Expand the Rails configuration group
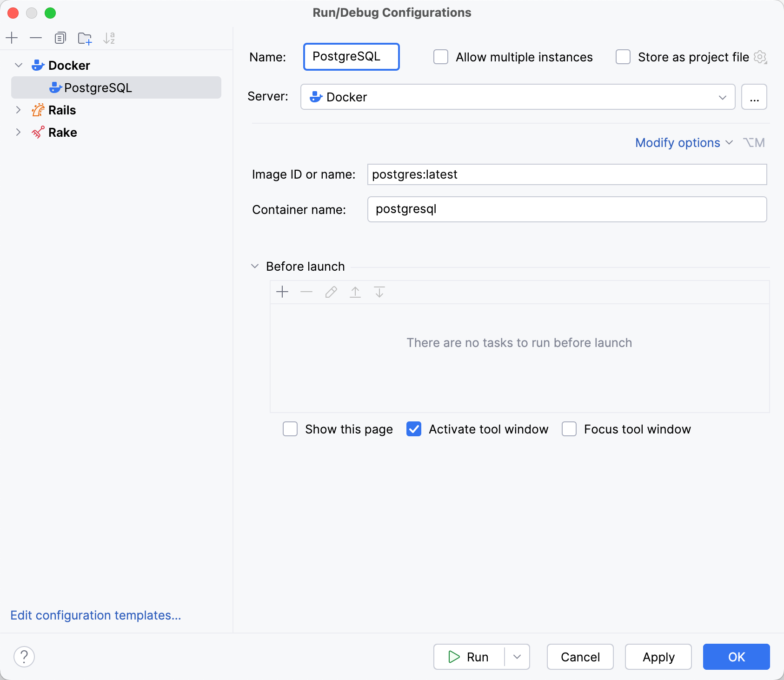This screenshot has height=680, width=784. (18, 110)
